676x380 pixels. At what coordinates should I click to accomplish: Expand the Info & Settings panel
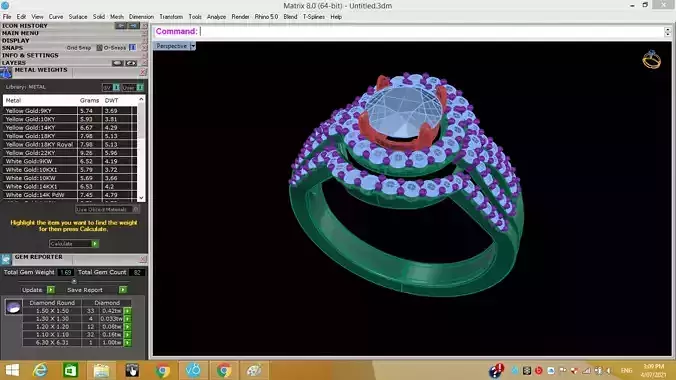pos(30,55)
